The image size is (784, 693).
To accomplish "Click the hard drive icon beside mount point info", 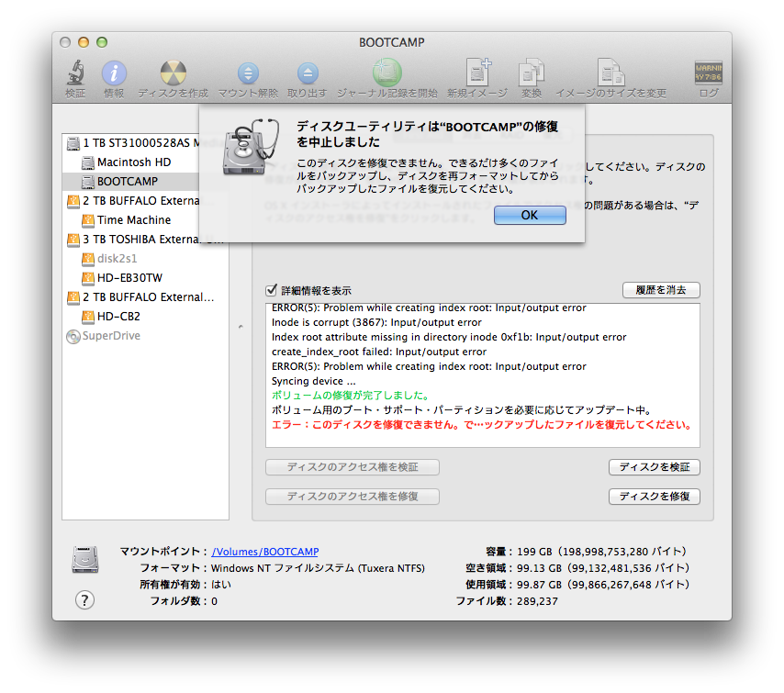I will click(x=85, y=559).
